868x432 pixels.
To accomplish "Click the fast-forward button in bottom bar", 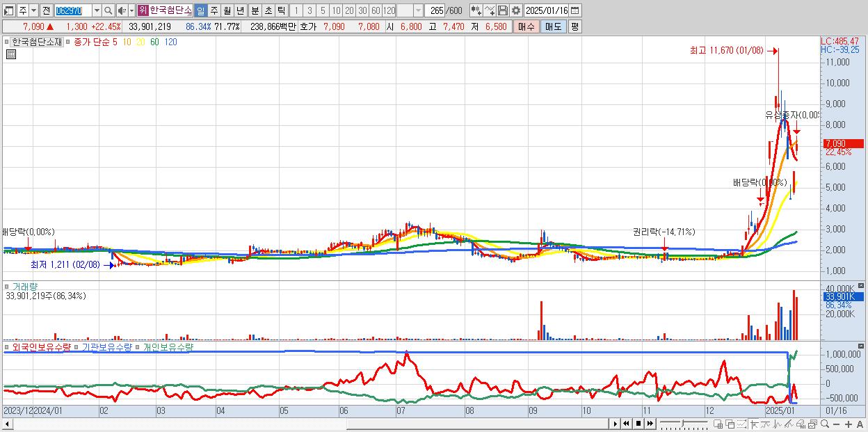I will point(650,424).
